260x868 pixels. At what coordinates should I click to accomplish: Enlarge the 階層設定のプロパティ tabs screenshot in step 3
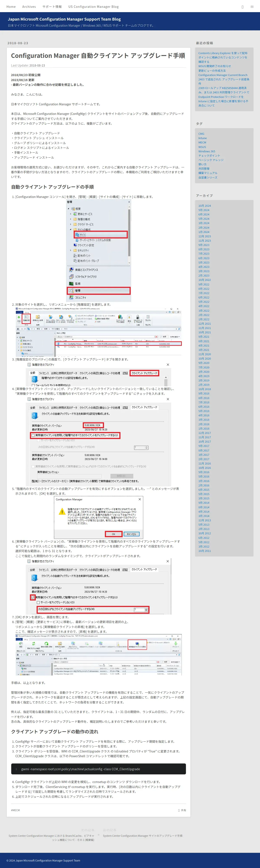click(x=98, y=374)
